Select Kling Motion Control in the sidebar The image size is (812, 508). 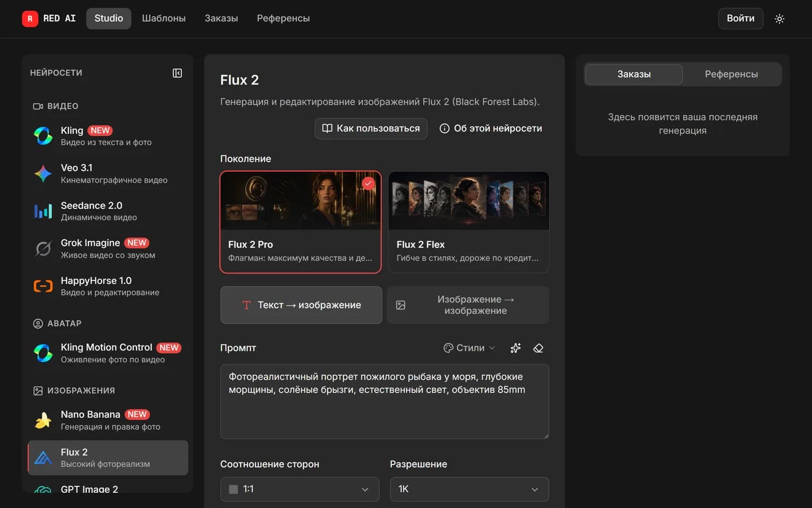108,353
